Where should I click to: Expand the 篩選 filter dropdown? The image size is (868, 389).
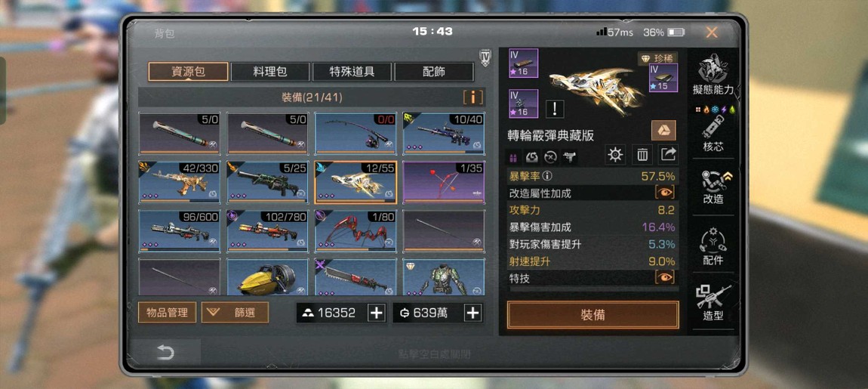click(235, 312)
